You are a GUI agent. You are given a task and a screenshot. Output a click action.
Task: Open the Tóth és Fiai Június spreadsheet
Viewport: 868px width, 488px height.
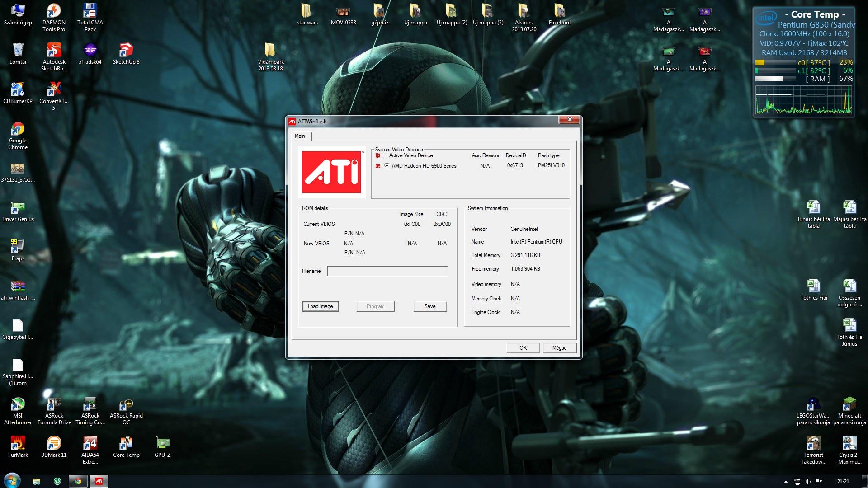coord(849,332)
